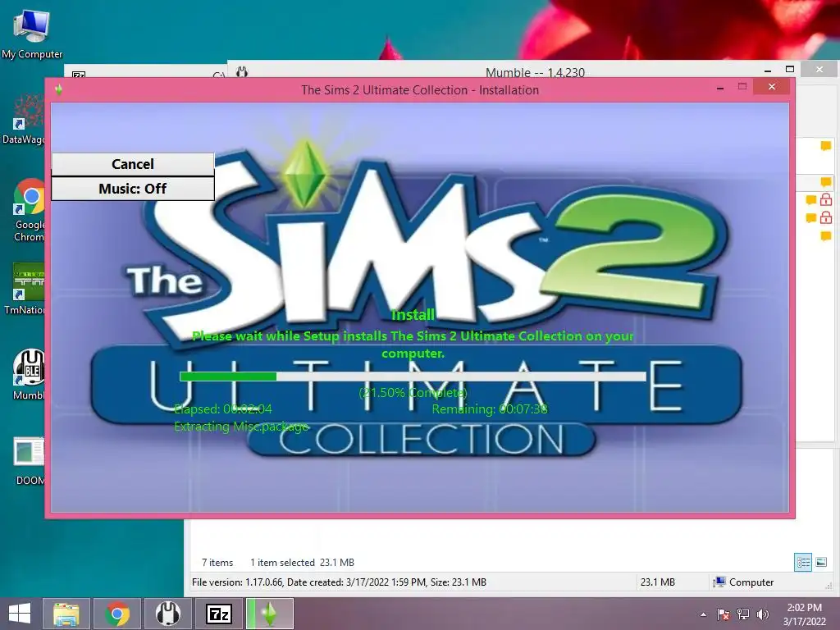Click File version details text
The image size is (840, 630).
(x=339, y=582)
